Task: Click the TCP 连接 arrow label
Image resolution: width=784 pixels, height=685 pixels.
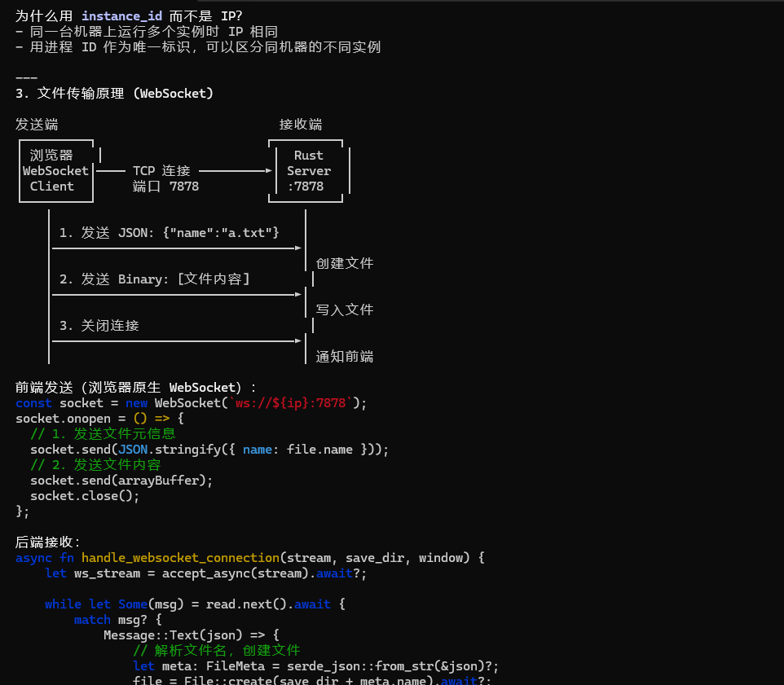Action: 161,171
